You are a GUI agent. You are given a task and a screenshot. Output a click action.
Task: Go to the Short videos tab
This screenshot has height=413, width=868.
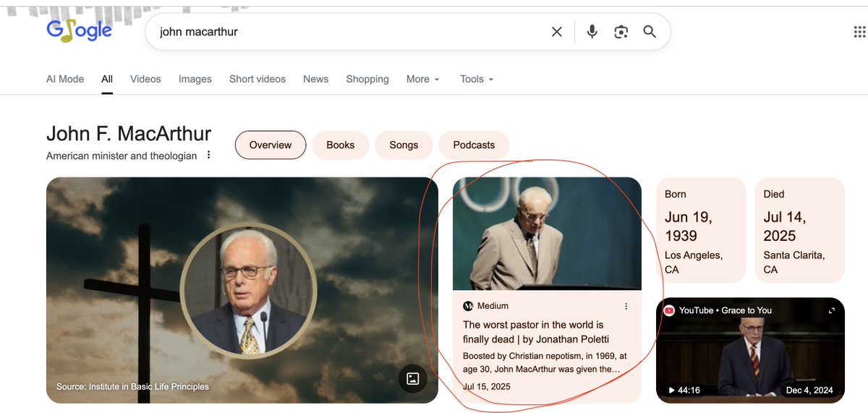coord(258,79)
